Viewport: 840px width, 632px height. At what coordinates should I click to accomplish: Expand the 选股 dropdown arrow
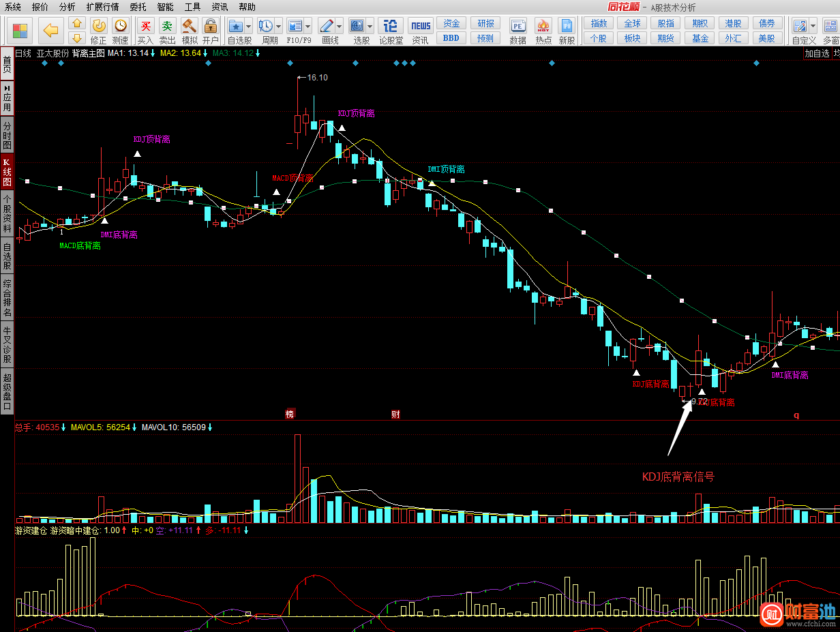point(370,27)
